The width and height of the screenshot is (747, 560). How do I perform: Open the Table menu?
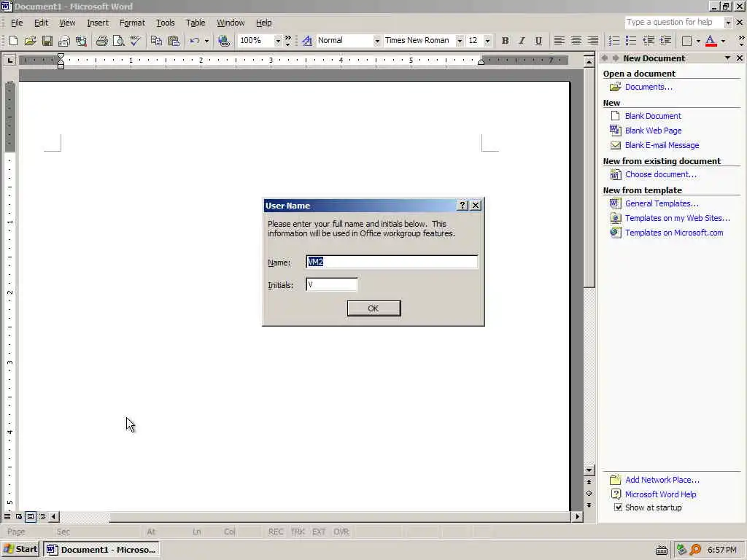(196, 23)
